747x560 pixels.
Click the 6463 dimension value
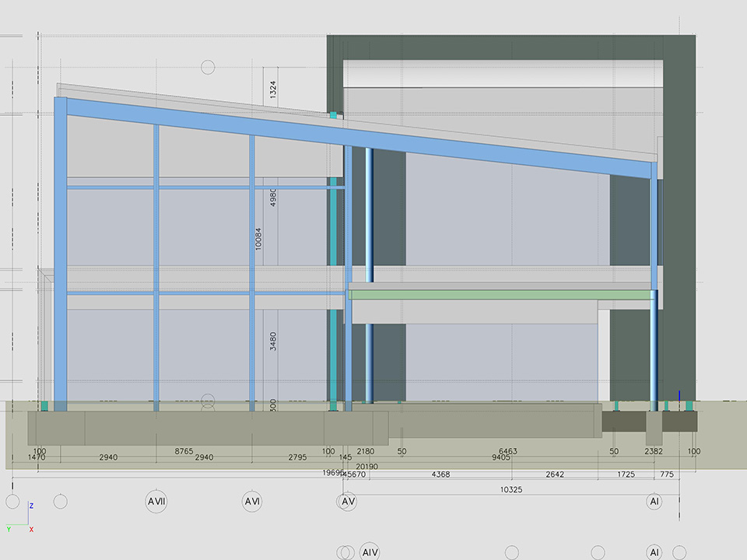tap(507, 451)
